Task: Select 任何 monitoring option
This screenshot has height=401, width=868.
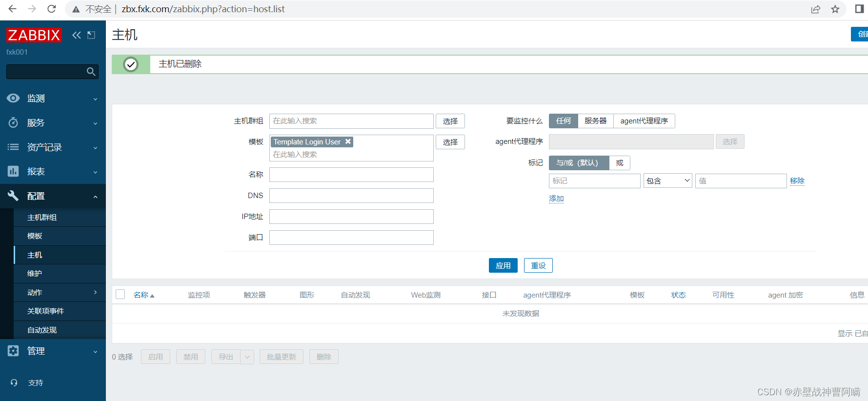Action: (564, 121)
